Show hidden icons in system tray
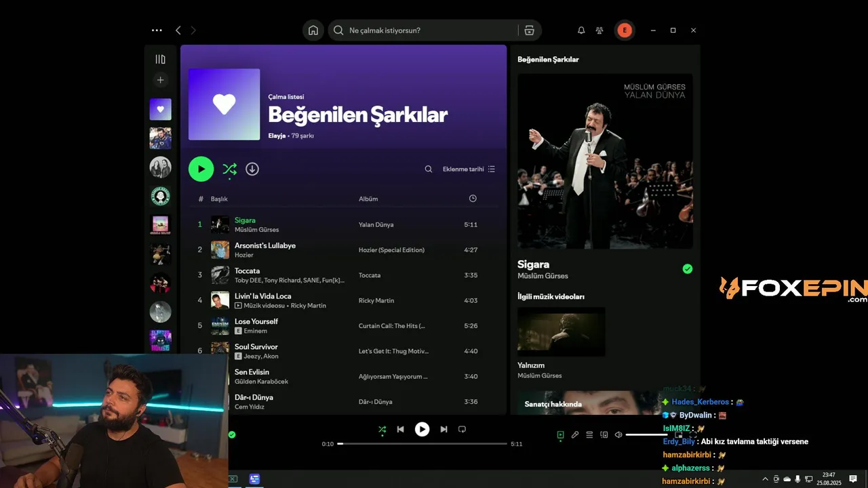Image resolution: width=868 pixels, height=488 pixels. (766, 479)
